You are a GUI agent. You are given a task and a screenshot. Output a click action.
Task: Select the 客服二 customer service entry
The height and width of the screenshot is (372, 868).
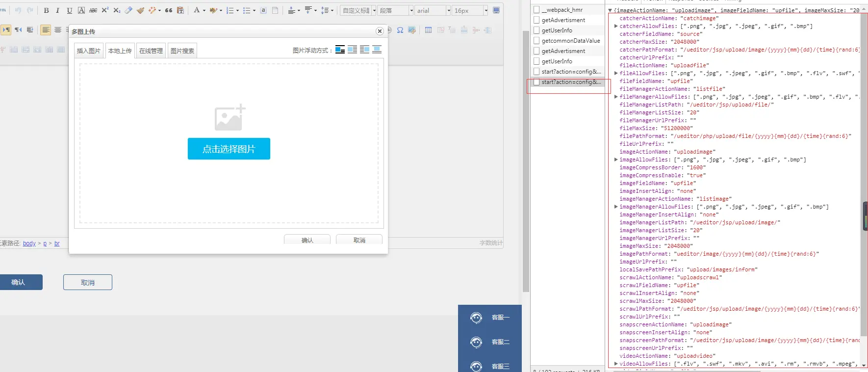(x=490, y=342)
